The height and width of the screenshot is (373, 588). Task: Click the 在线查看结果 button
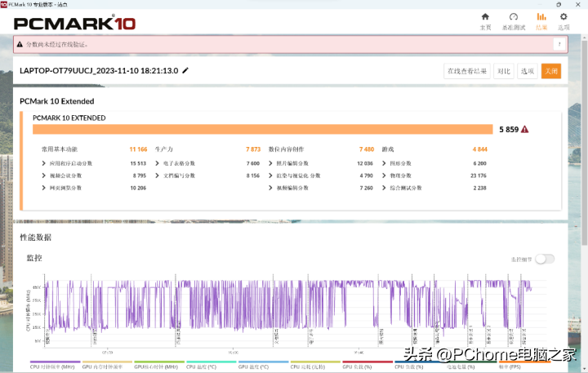467,71
